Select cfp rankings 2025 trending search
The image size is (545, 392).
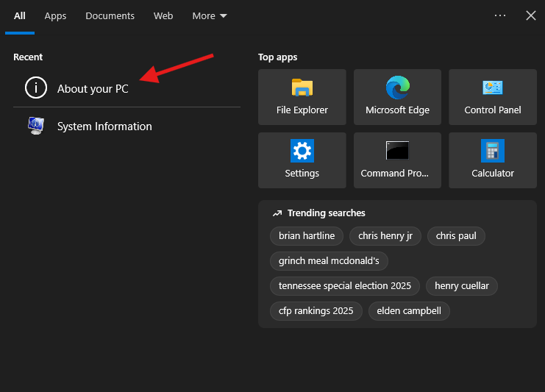tap(316, 310)
